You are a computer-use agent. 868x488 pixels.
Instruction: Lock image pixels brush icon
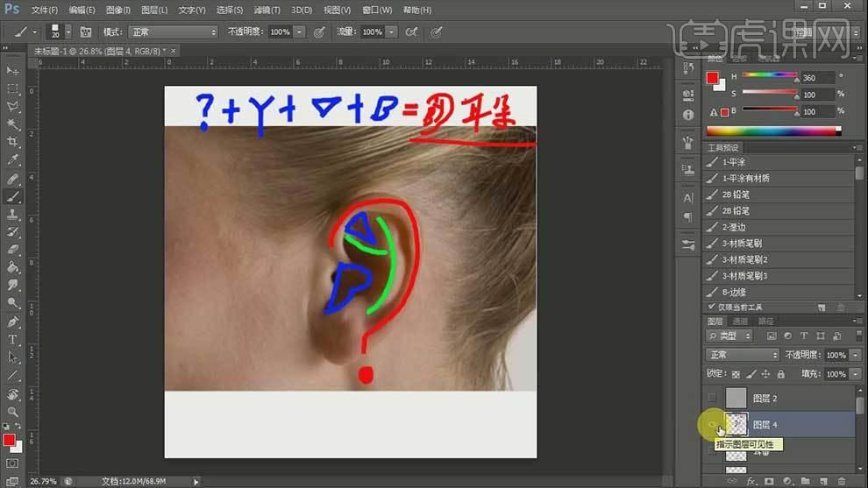pos(751,374)
